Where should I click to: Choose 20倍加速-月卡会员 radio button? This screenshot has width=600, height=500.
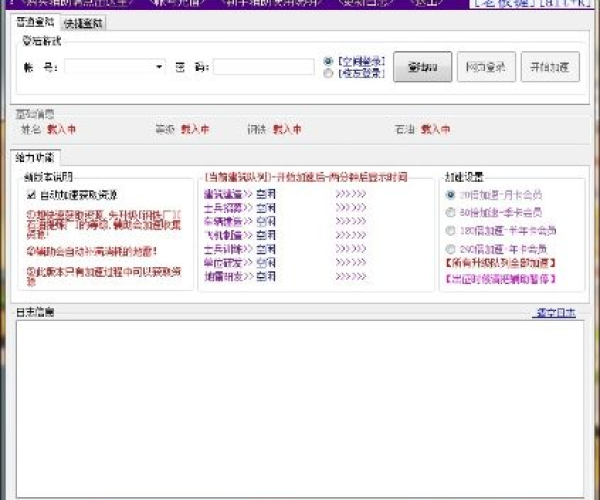[x=450, y=195]
